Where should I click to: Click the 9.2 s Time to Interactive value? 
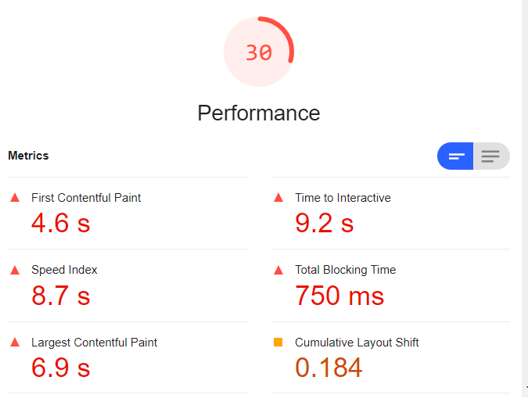coord(325,223)
